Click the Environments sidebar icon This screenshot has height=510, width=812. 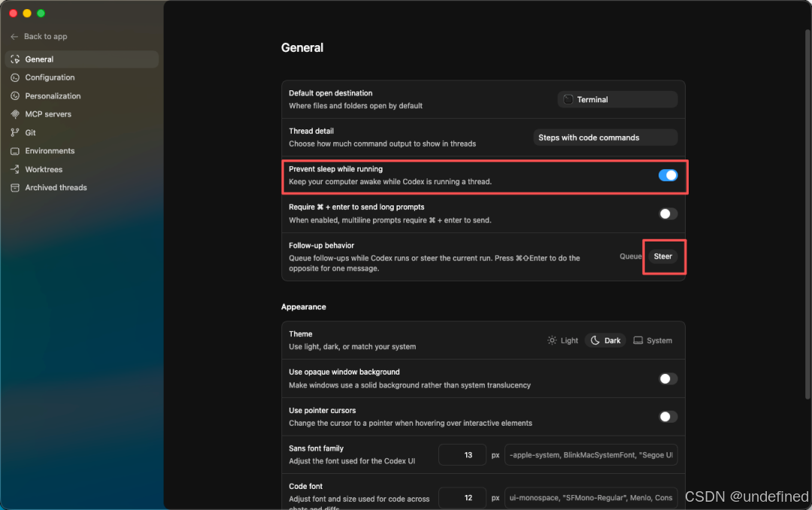pyautogui.click(x=15, y=151)
